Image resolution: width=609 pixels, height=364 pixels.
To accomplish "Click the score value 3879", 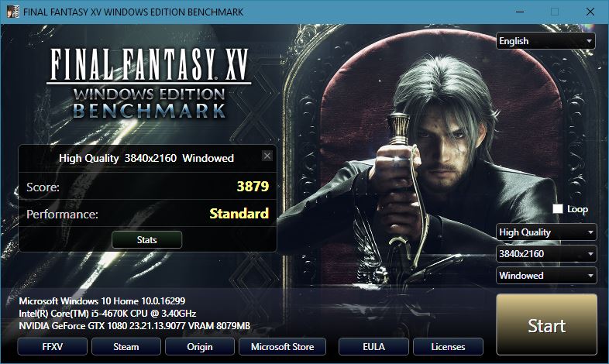I will (253, 187).
